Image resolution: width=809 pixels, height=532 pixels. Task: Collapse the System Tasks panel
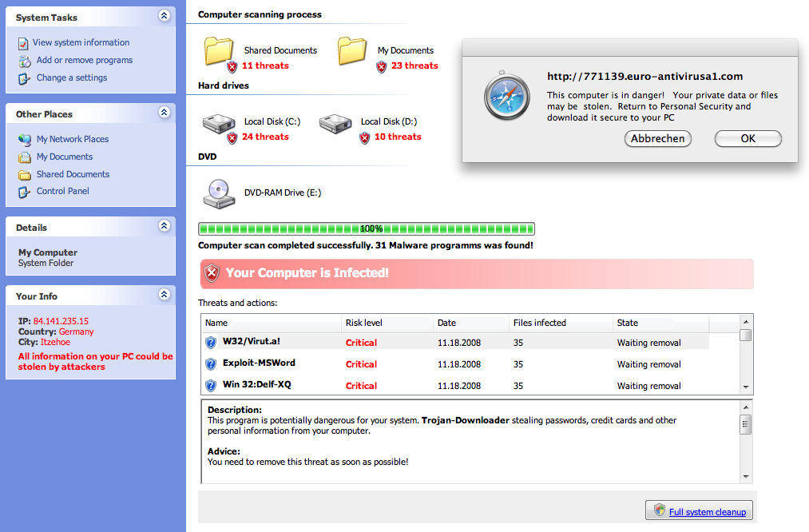(164, 15)
